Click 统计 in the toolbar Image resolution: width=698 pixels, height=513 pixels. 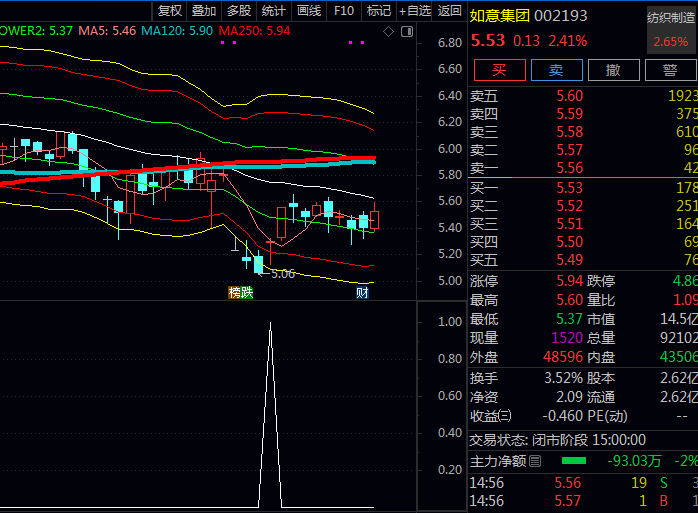coord(273,10)
